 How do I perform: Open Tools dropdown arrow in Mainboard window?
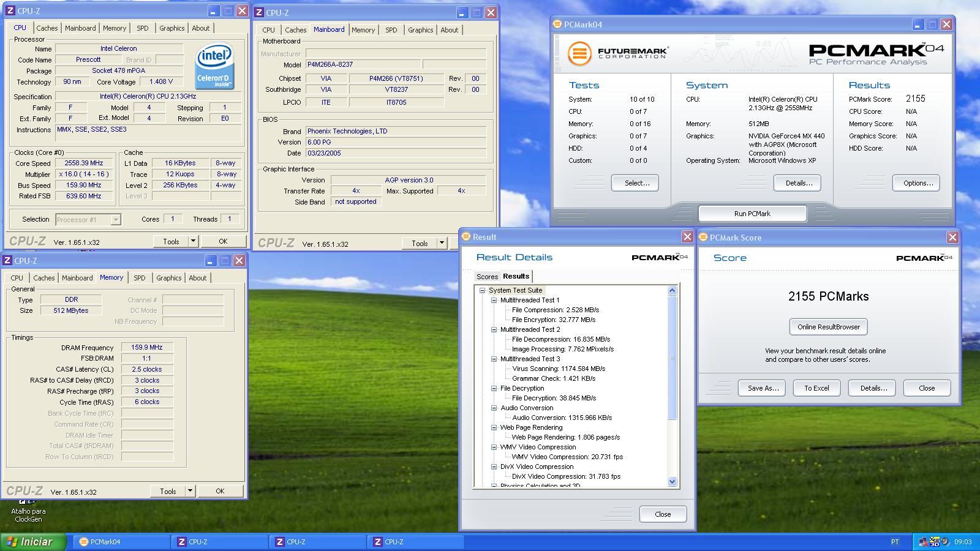(x=442, y=243)
